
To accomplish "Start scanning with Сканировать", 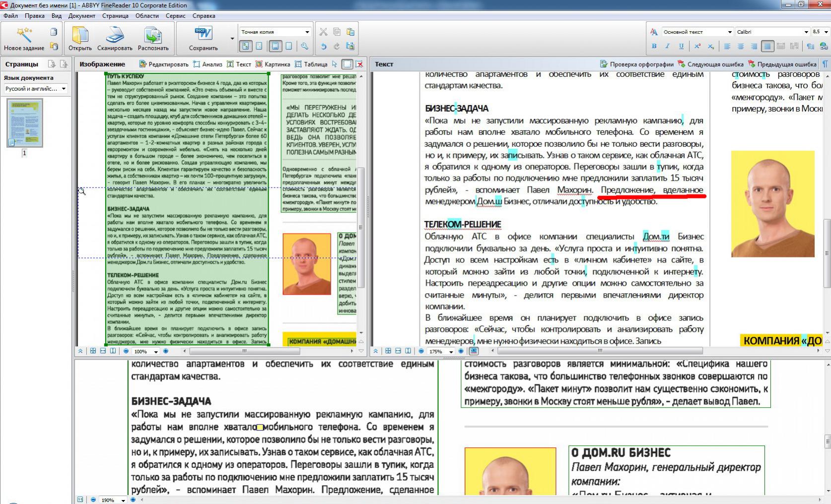I will (115, 39).
